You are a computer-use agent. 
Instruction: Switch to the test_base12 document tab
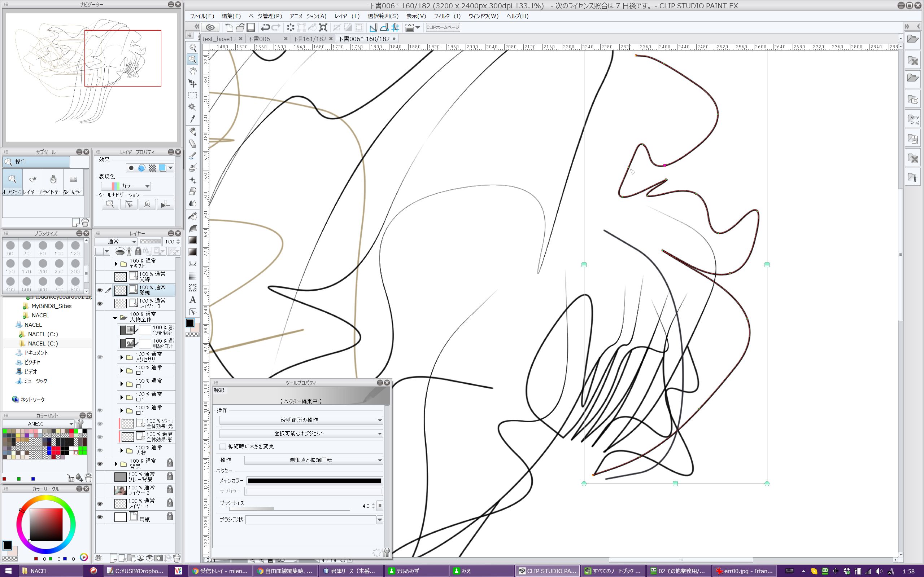(219, 39)
